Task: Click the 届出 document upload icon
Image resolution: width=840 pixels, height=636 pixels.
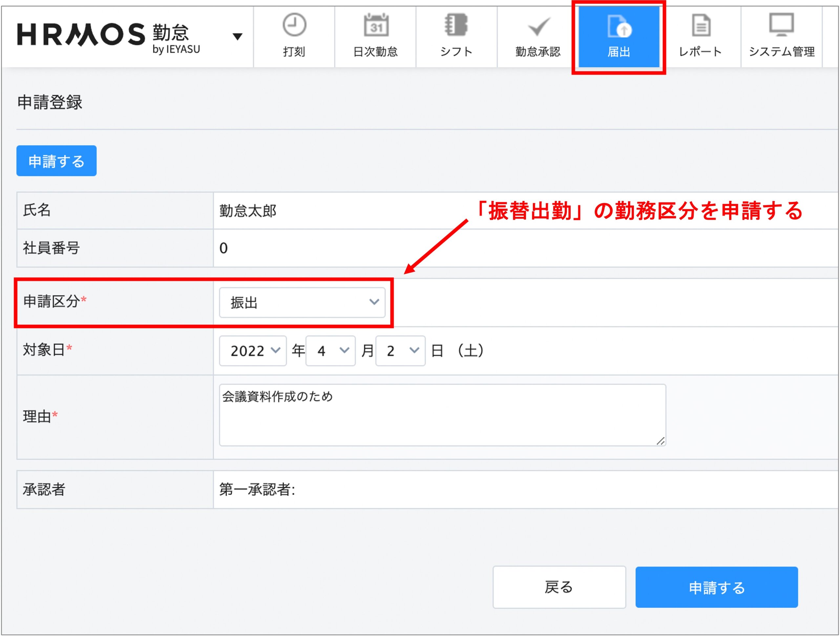Action: coord(619,27)
